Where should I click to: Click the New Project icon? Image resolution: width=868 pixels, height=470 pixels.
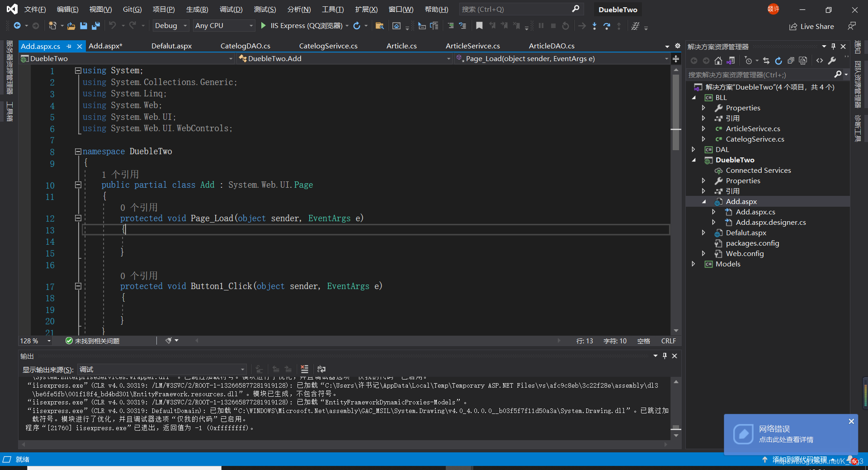pyautogui.click(x=52, y=26)
